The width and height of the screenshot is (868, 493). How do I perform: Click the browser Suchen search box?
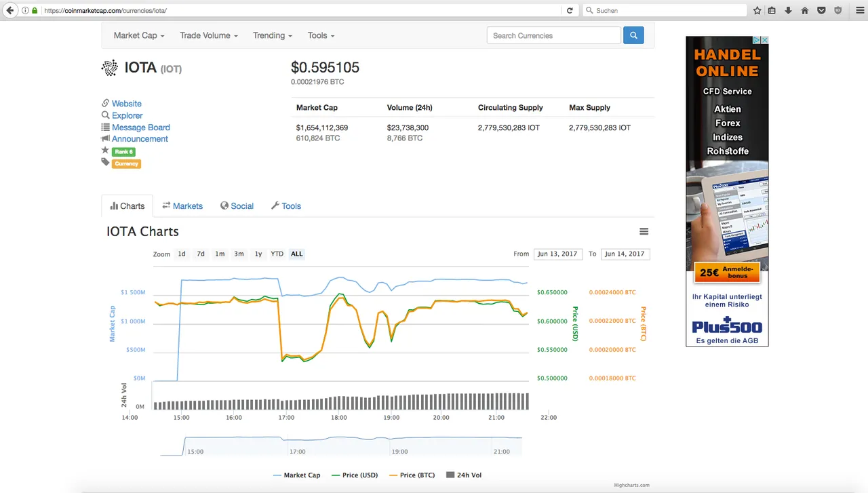(665, 10)
